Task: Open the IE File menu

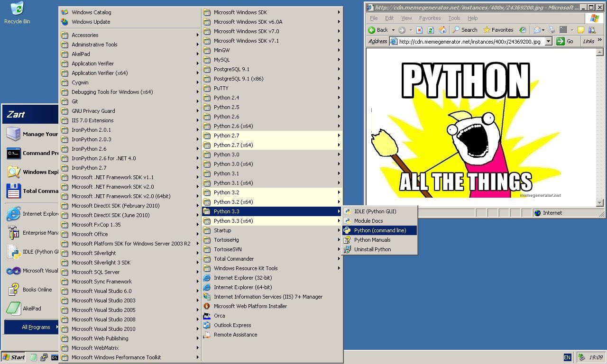Action: [374, 18]
